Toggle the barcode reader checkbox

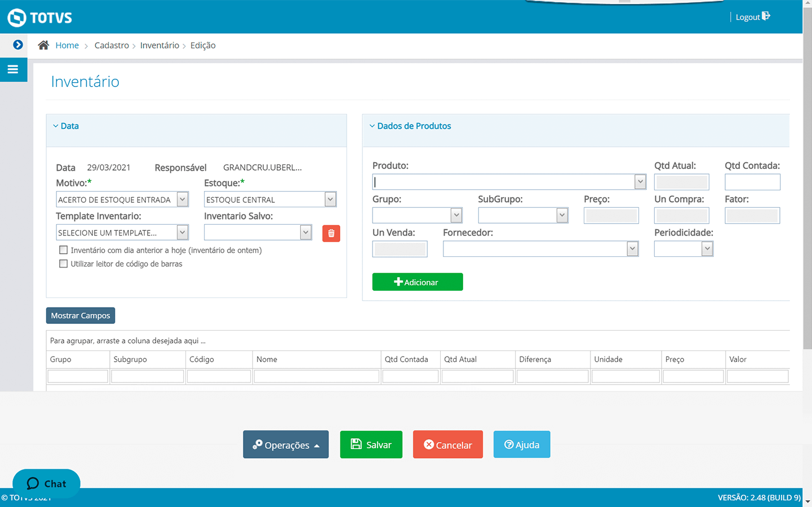[64, 264]
